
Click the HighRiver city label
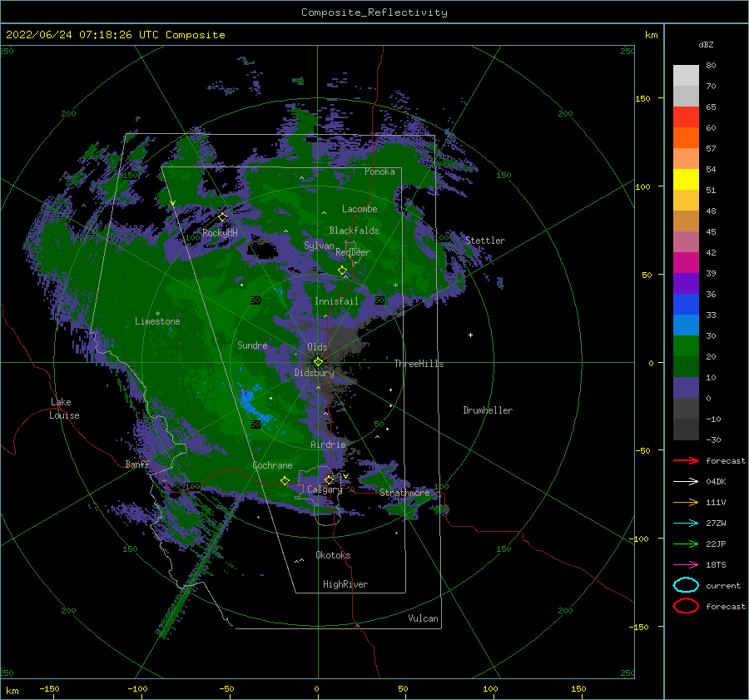345,584
